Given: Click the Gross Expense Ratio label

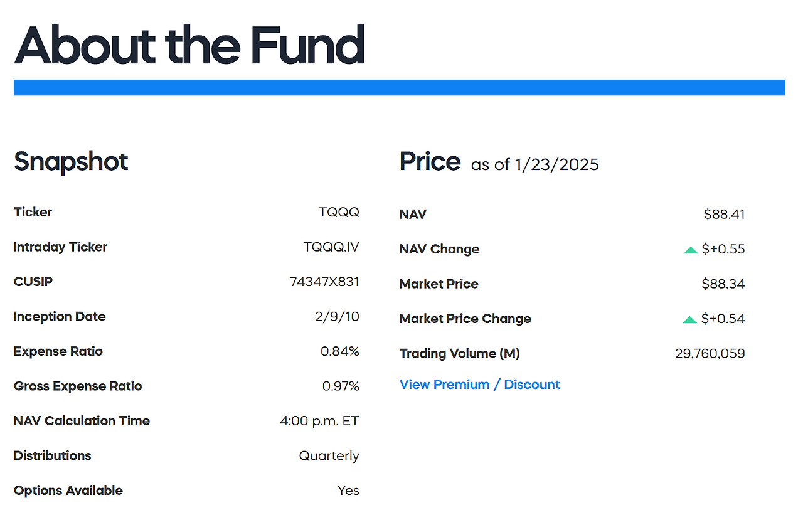Looking at the screenshot, I should coord(78,386).
